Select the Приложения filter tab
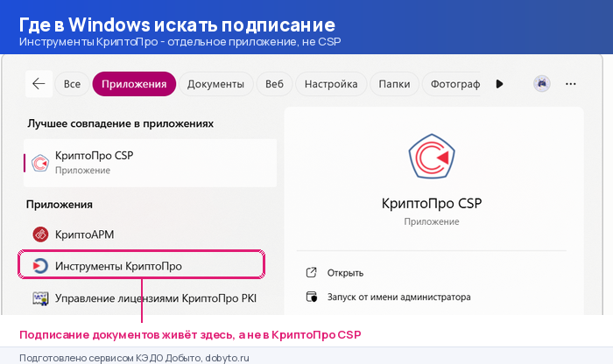 point(134,84)
